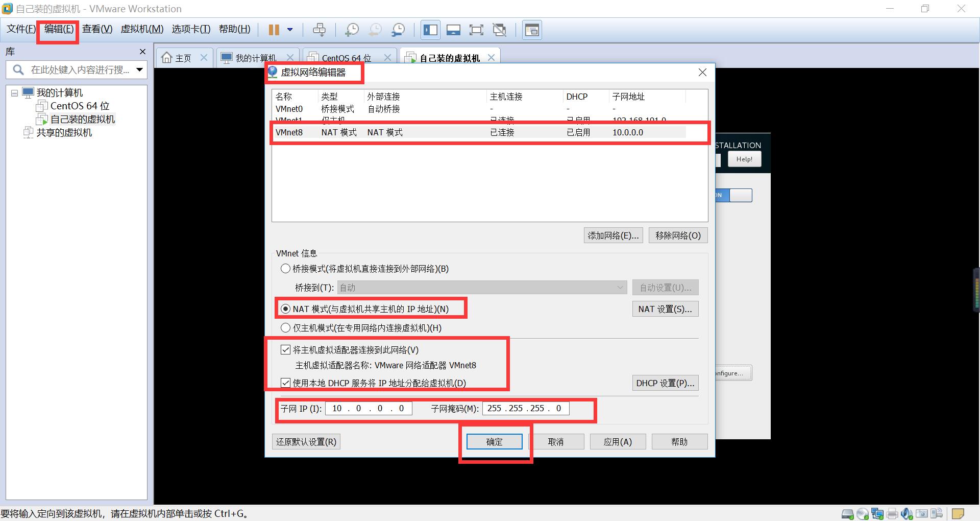Open the snapshot manager toolbar icon
980x521 pixels.
[398, 30]
